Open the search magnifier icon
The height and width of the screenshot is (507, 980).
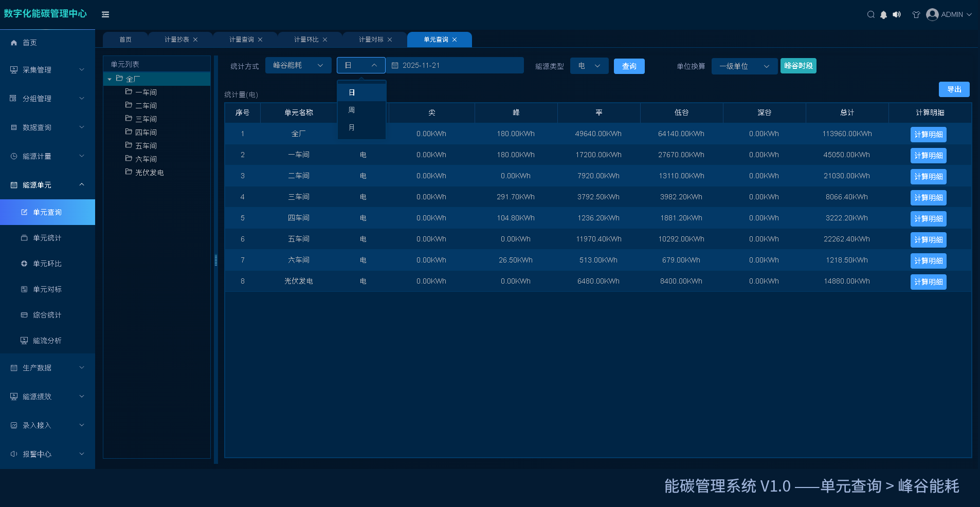(x=870, y=14)
